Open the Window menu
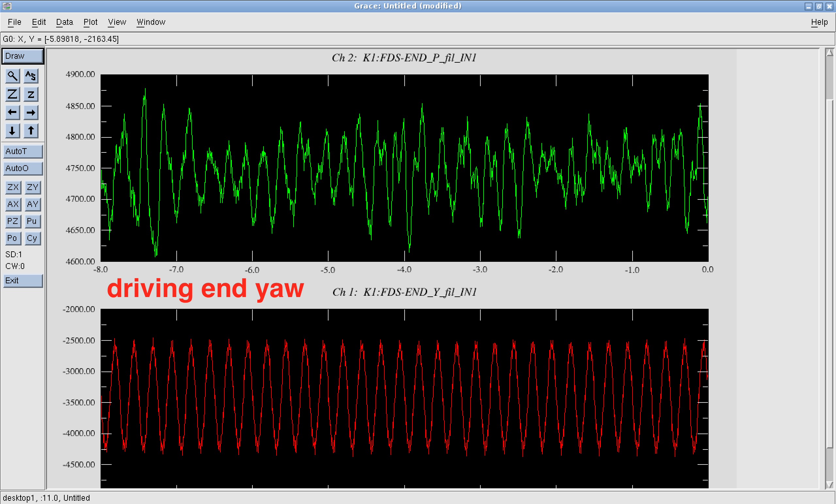This screenshot has height=504, width=836. coord(151,22)
